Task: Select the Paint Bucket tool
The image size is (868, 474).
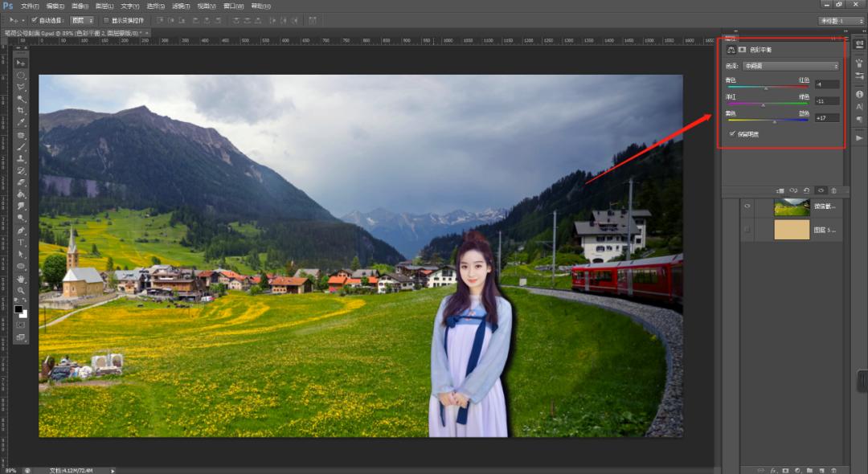Action: pyautogui.click(x=21, y=194)
